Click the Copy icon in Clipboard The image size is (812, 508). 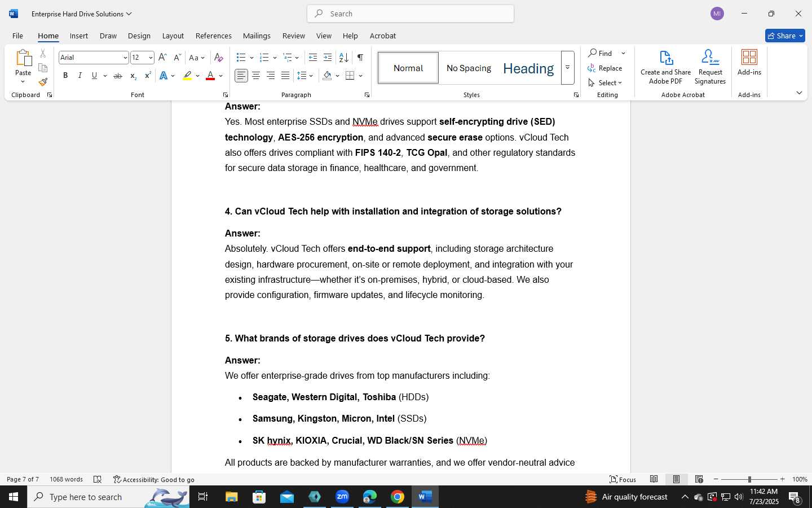click(x=43, y=68)
